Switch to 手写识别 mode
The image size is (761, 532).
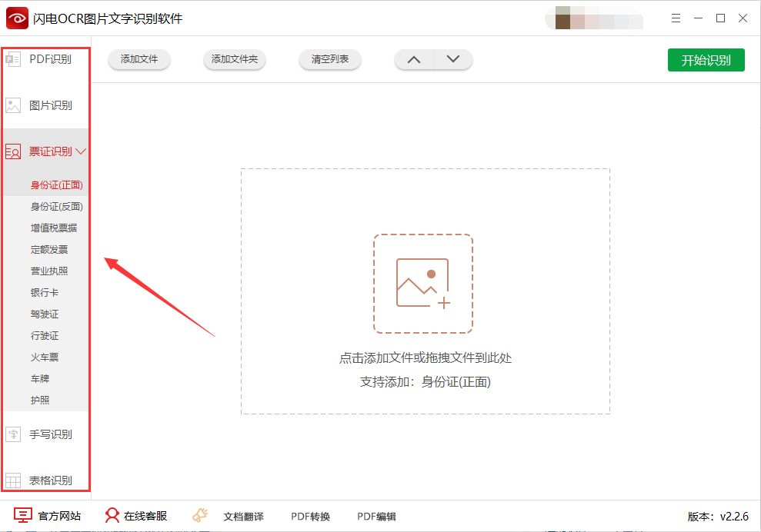(51, 434)
